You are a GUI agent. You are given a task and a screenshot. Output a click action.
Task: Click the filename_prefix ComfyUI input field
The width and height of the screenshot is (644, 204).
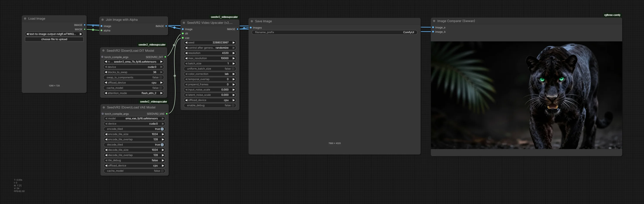[x=334, y=32]
